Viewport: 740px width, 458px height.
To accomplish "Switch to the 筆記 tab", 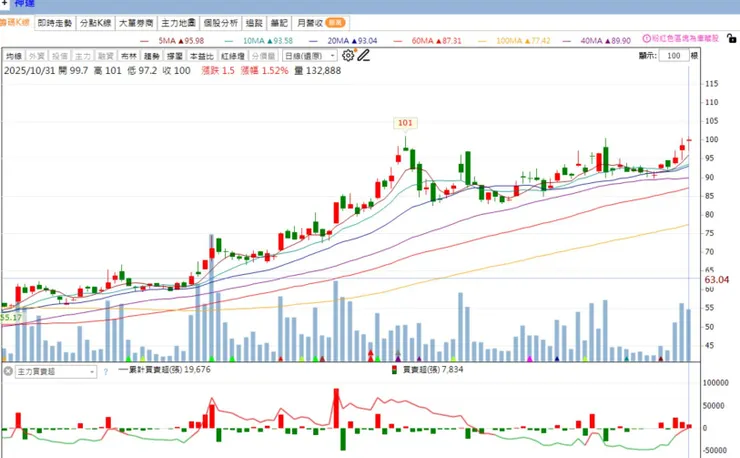I will (279, 23).
